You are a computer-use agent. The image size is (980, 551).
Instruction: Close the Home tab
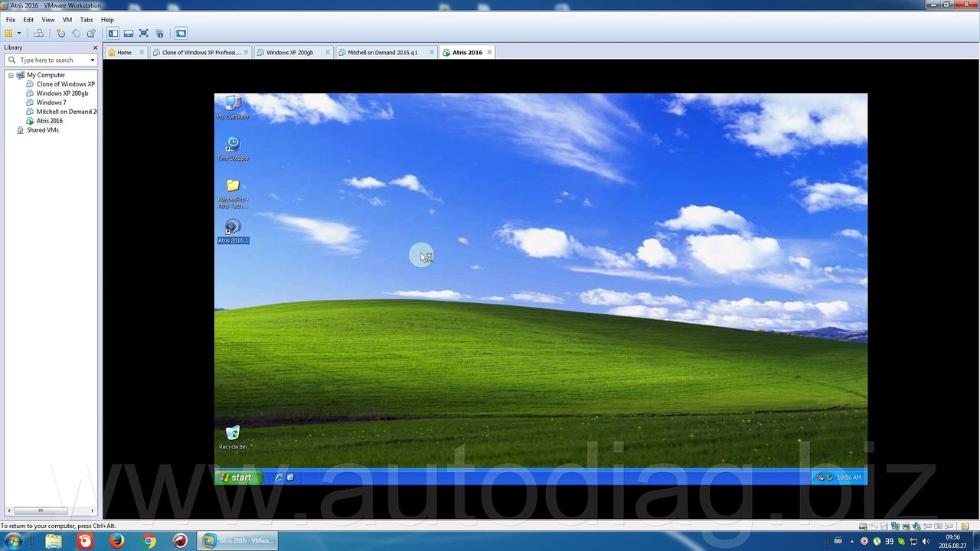click(142, 53)
